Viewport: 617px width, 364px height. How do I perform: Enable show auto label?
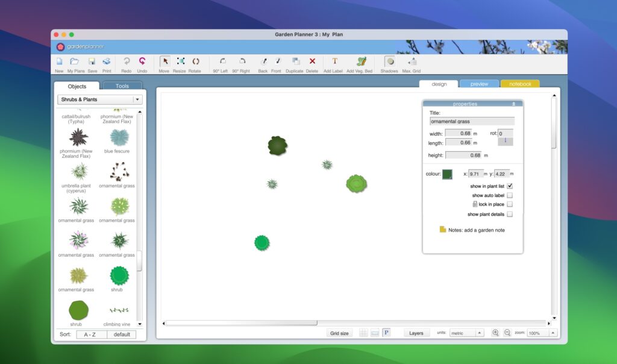point(510,195)
